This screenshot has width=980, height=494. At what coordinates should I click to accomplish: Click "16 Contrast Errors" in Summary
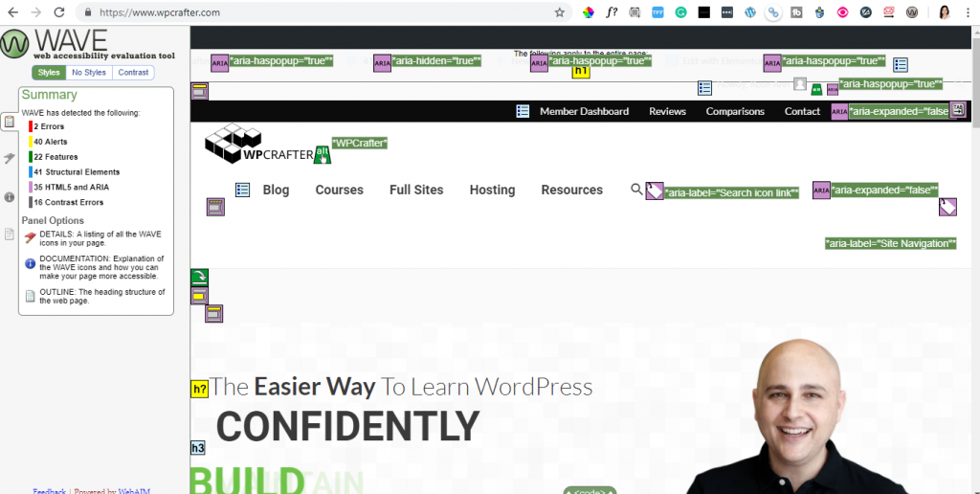tap(68, 203)
